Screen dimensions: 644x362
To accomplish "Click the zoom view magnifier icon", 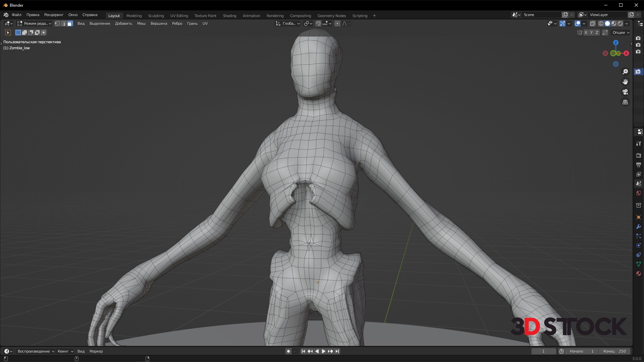I will pyautogui.click(x=625, y=72).
